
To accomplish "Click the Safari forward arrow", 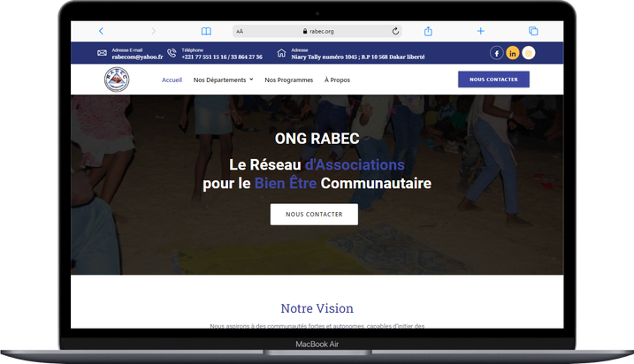I will pos(153,31).
